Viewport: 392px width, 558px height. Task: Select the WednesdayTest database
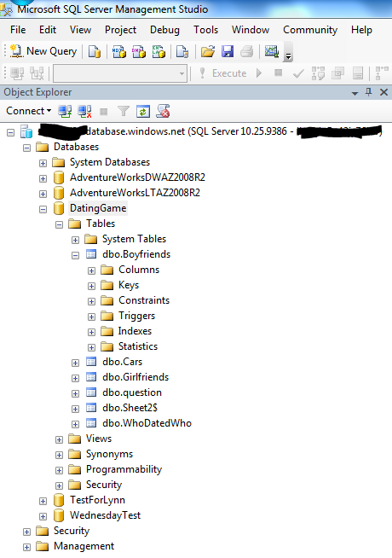pos(105,515)
